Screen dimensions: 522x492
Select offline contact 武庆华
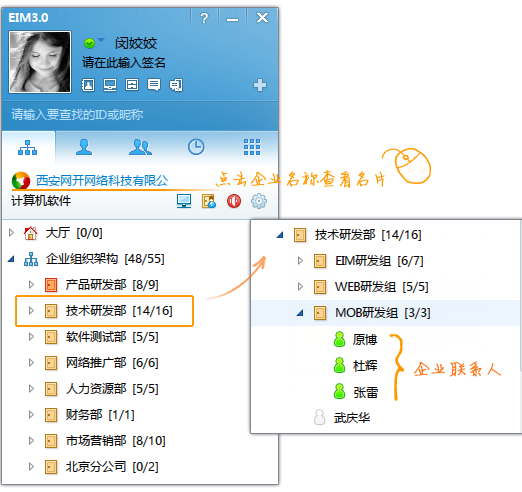pos(352,418)
